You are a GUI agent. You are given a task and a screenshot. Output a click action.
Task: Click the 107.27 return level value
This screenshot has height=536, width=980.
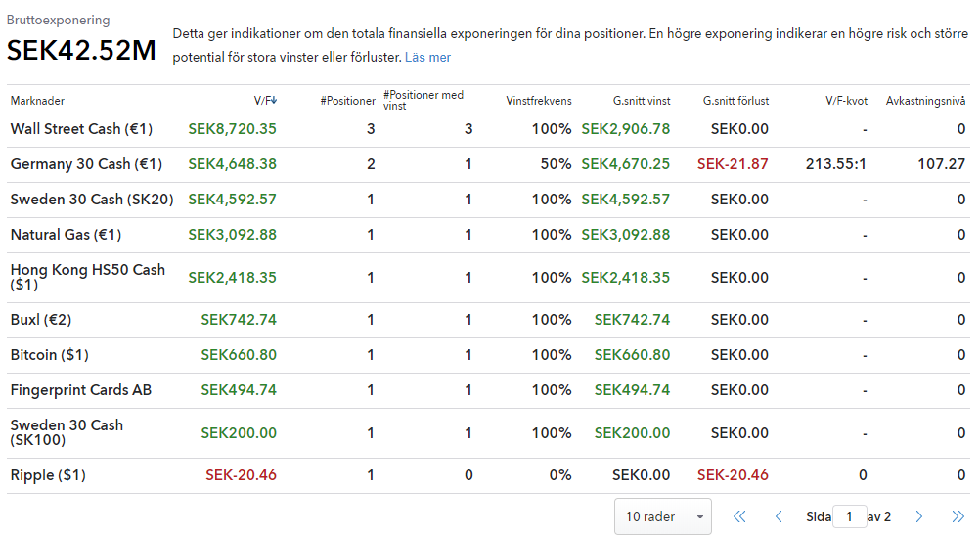pos(941,164)
